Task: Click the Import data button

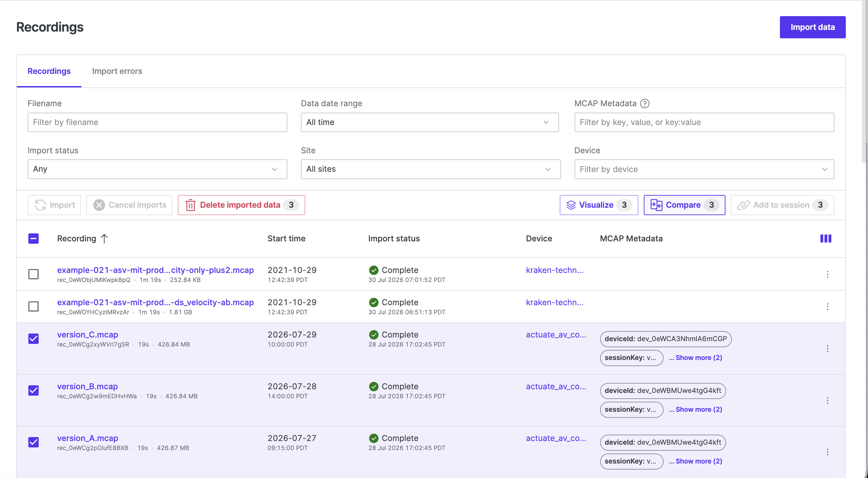Action: click(813, 27)
